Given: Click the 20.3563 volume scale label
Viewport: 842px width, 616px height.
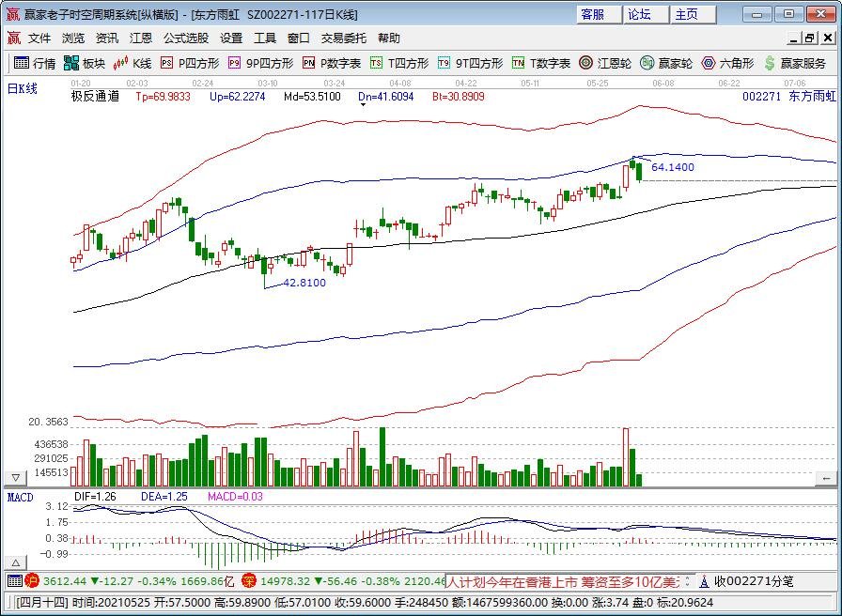Looking at the screenshot, I should [48, 422].
